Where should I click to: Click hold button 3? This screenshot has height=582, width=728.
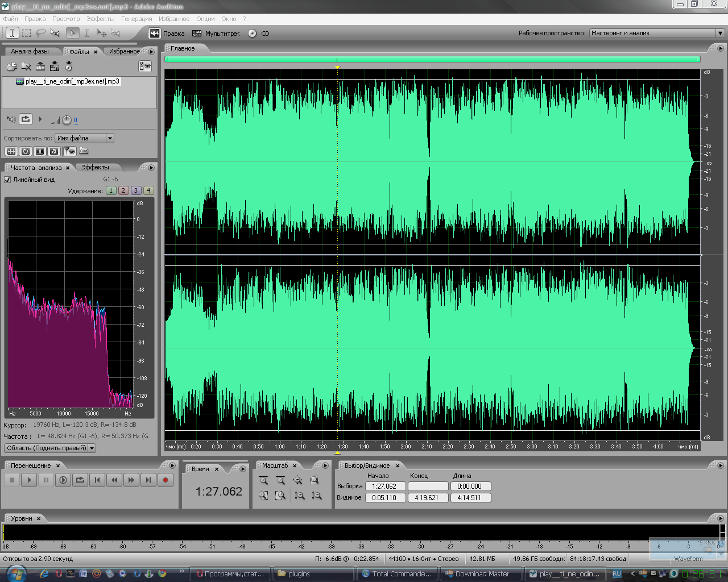tap(136, 190)
